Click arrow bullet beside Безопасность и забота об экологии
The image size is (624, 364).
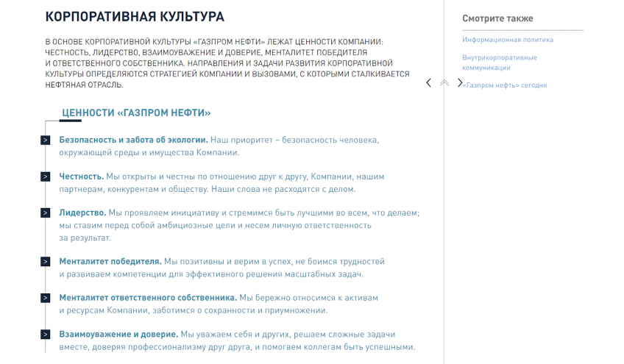tap(46, 140)
